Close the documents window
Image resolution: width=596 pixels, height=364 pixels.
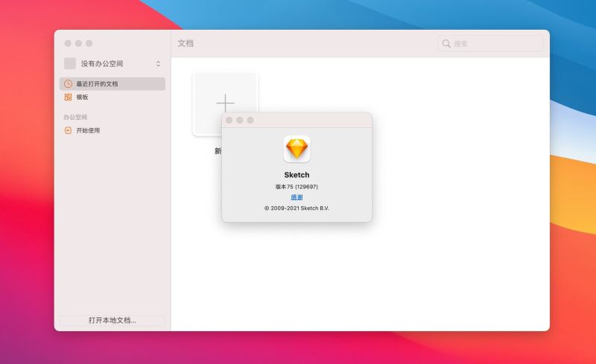pyautogui.click(x=68, y=43)
